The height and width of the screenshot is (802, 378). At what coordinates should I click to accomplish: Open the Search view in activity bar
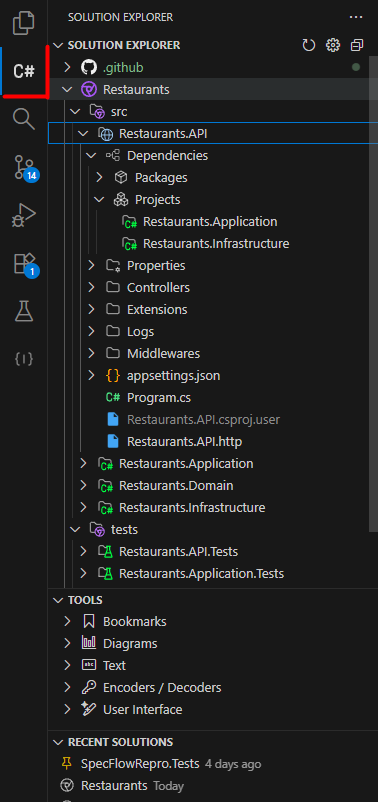(24, 119)
